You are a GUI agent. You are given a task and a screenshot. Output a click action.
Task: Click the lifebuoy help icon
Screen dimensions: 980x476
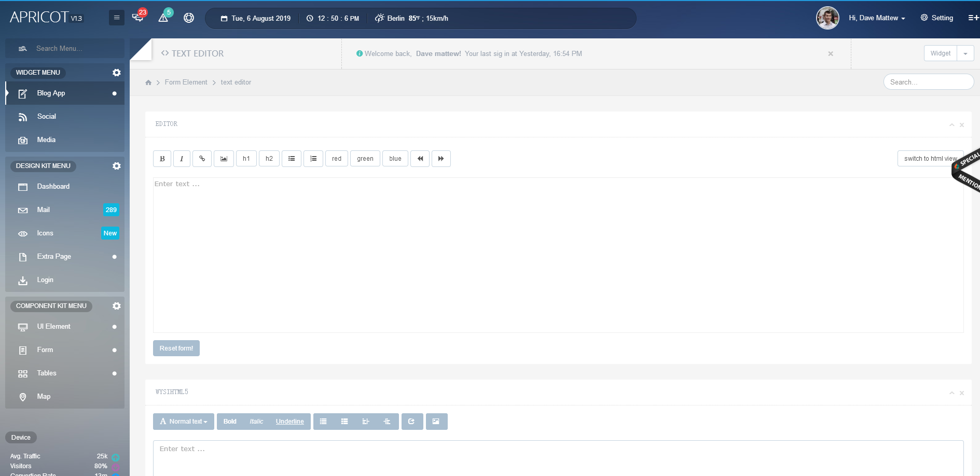(189, 18)
